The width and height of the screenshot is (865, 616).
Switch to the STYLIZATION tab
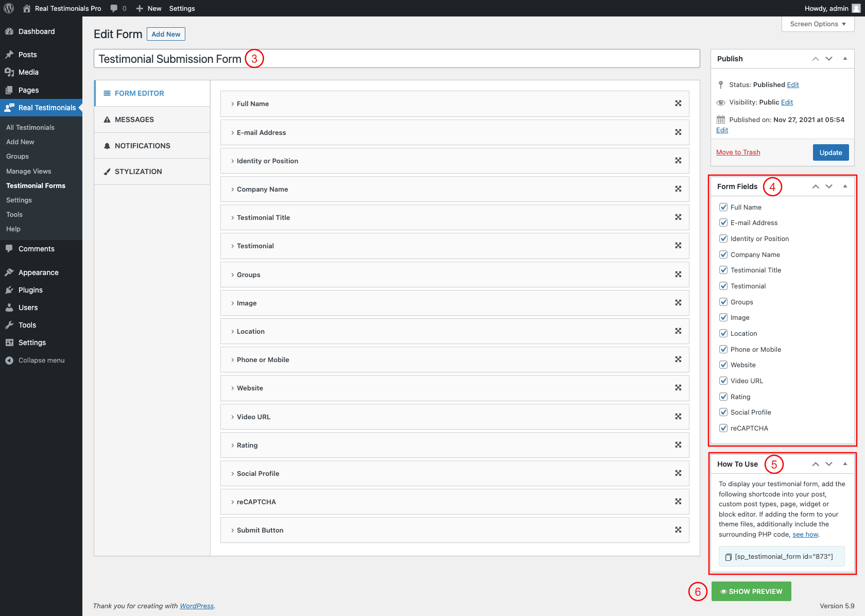click(138, 172)
